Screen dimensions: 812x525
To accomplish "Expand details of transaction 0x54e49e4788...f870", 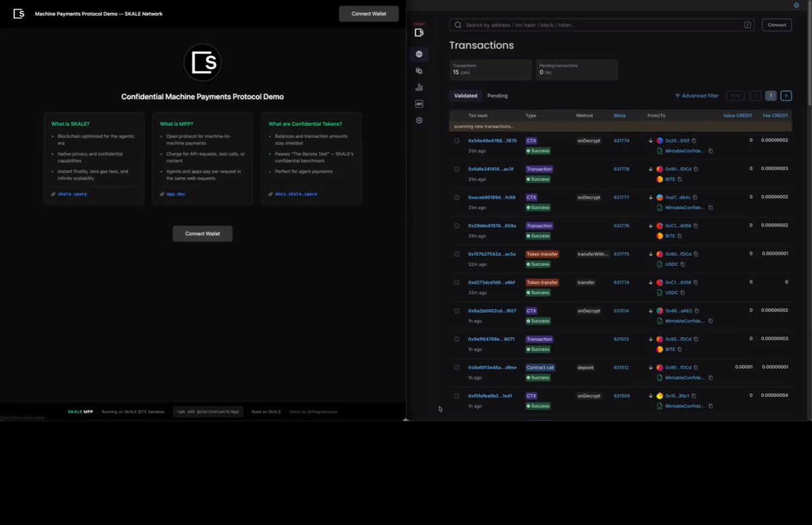I will pyautogui.click(x=457, y=141).
